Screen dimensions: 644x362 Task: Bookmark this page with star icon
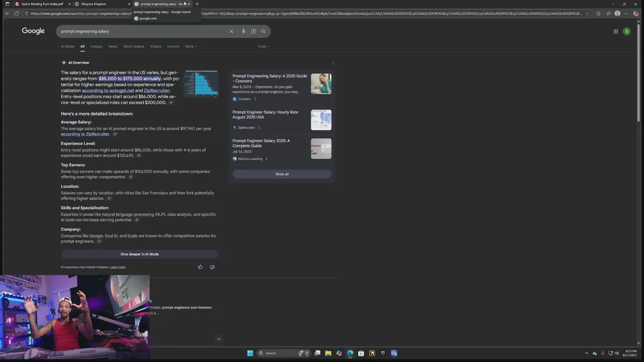[x=587, y=14]
